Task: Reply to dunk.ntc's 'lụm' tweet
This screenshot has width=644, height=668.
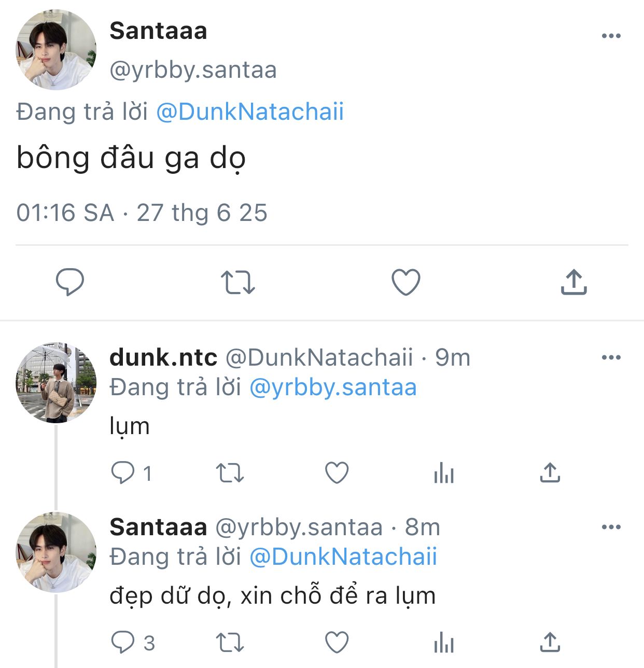Action: click(123, 473)
